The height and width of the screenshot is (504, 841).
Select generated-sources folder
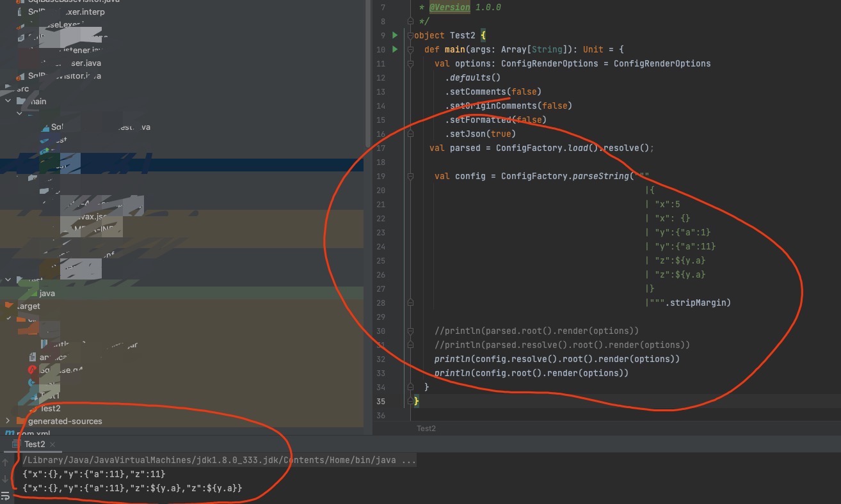(65, 421)
